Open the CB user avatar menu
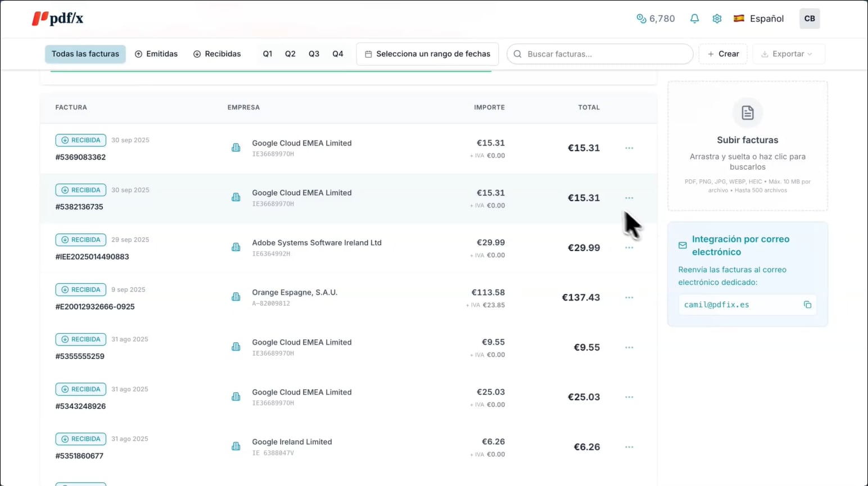The width and height of the screenshot is (868, 486). coord(810,19)
